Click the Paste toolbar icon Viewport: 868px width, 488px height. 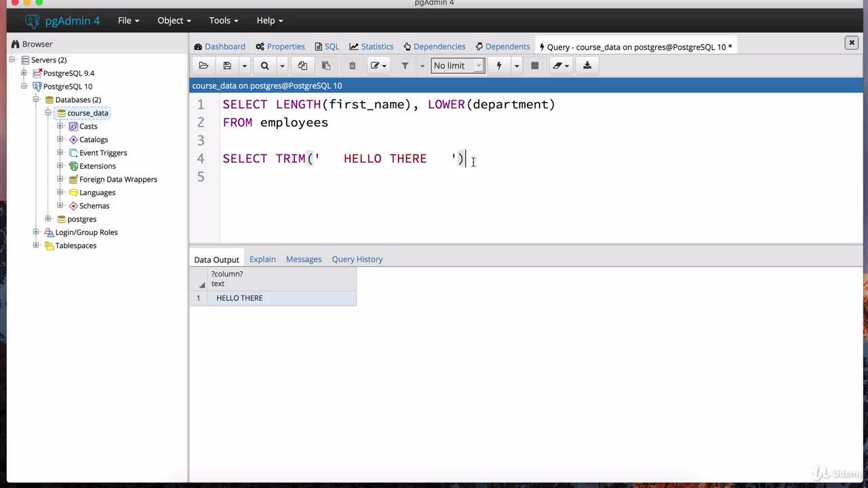(x=326, y=66)
